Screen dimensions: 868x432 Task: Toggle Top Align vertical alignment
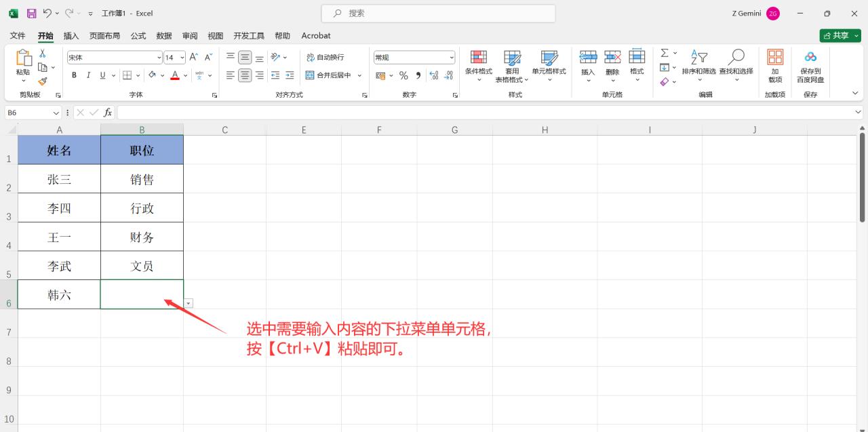pyautogui.click(x=231, y=57)
